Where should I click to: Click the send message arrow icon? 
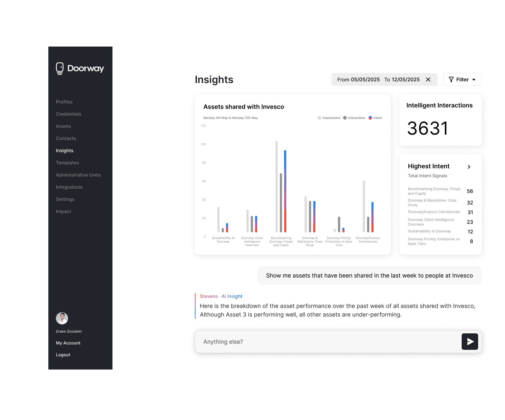coord(470,342)
